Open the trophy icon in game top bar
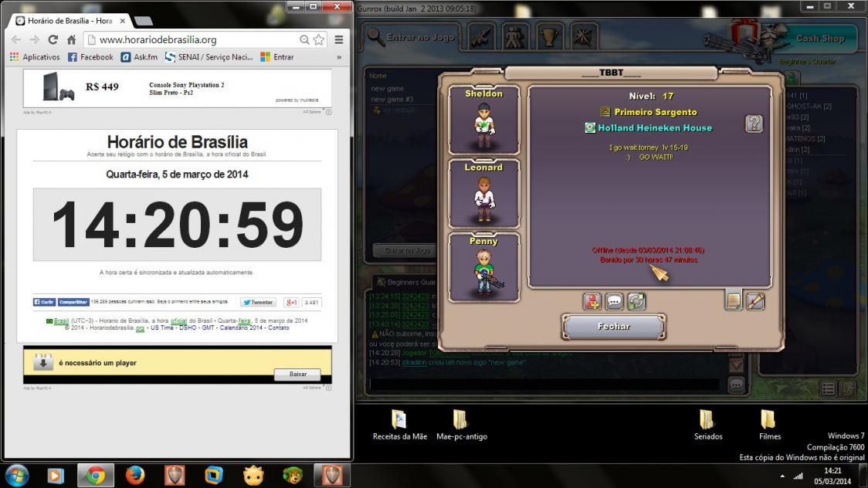This screenshot has height=488, width=868. click(548, 36)
